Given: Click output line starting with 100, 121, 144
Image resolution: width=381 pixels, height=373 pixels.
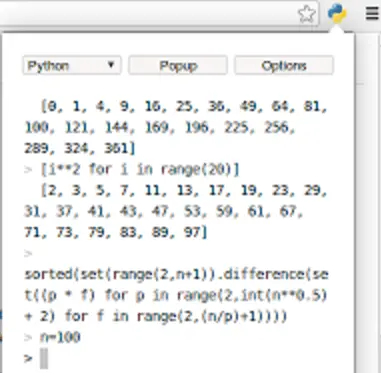Looking at the screenshot, I should coord(160,127).
